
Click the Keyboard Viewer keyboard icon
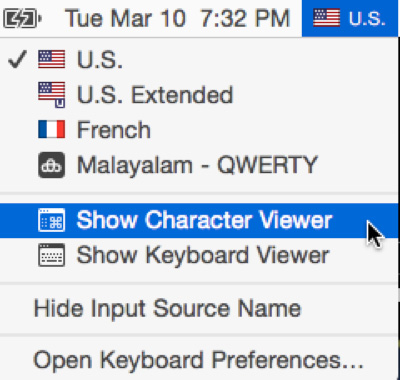(51, 255)
